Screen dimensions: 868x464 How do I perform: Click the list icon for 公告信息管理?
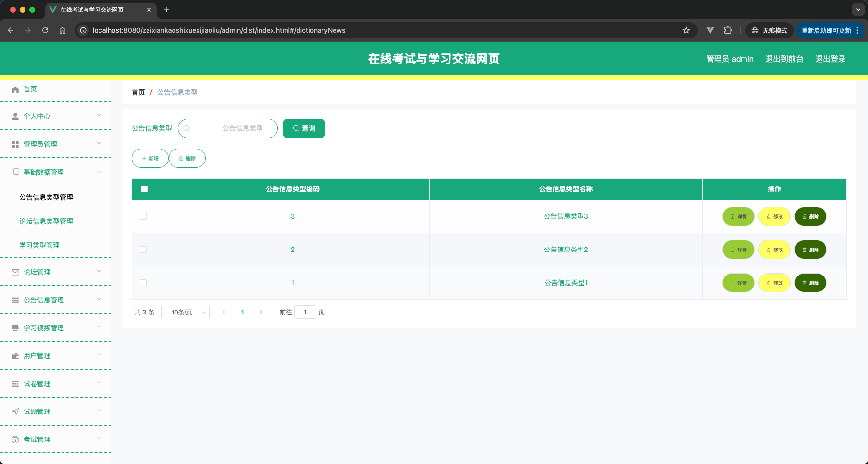(x=15, y=300)
